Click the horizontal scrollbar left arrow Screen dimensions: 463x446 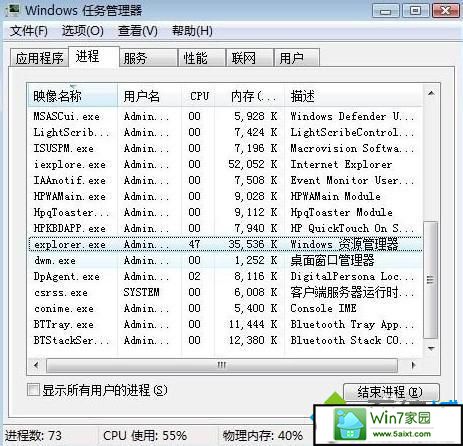(x=36, y=365)
